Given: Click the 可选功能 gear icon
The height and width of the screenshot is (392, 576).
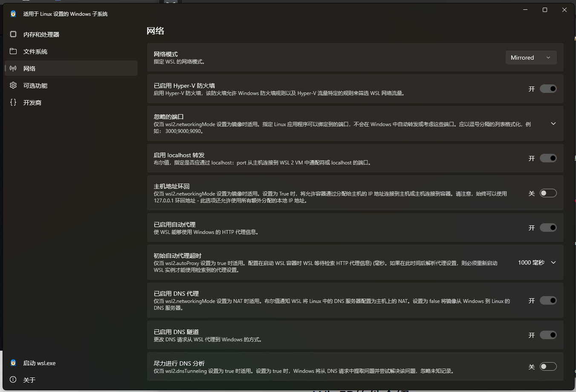Looking at the screenshot, I should tap(13, 85).
